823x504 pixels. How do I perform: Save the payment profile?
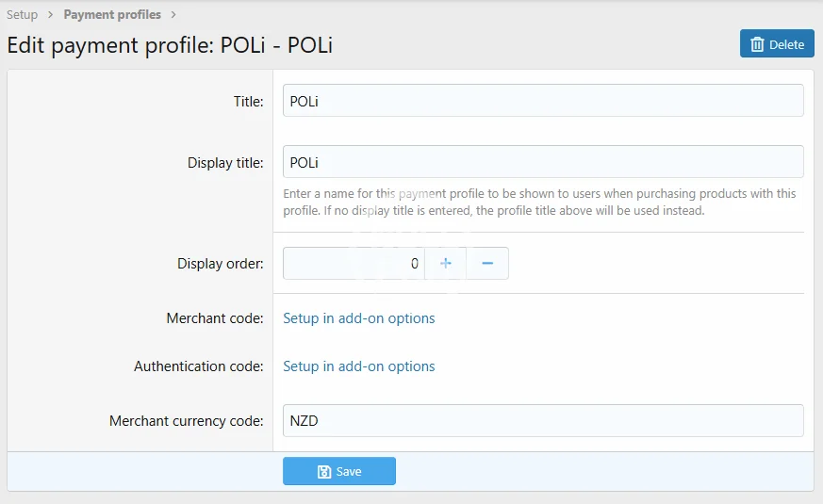339,471
